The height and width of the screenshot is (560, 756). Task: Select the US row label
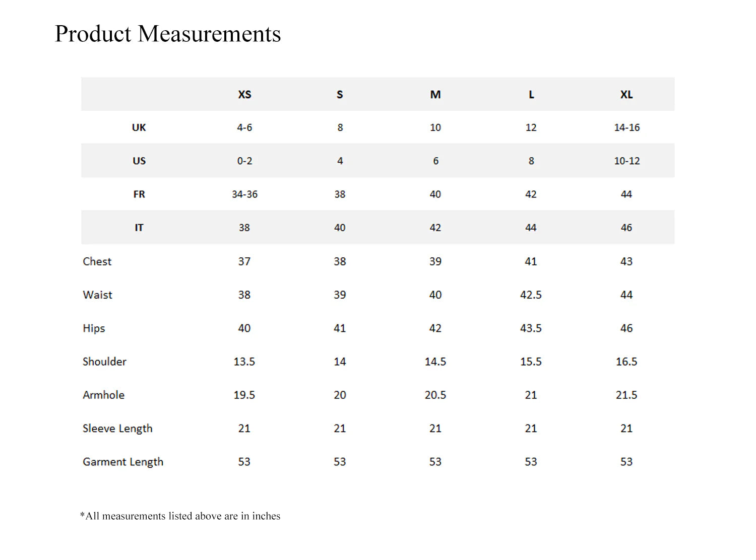[139, 161]
